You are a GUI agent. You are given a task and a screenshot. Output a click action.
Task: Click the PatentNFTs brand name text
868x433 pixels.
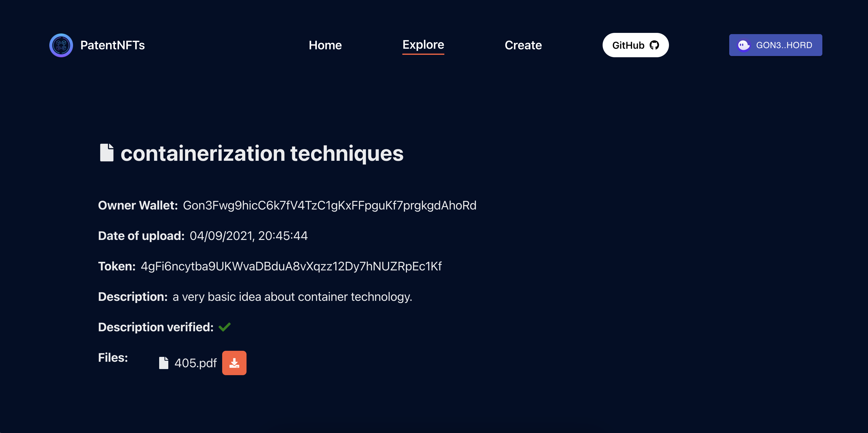[x=113, y=45]
